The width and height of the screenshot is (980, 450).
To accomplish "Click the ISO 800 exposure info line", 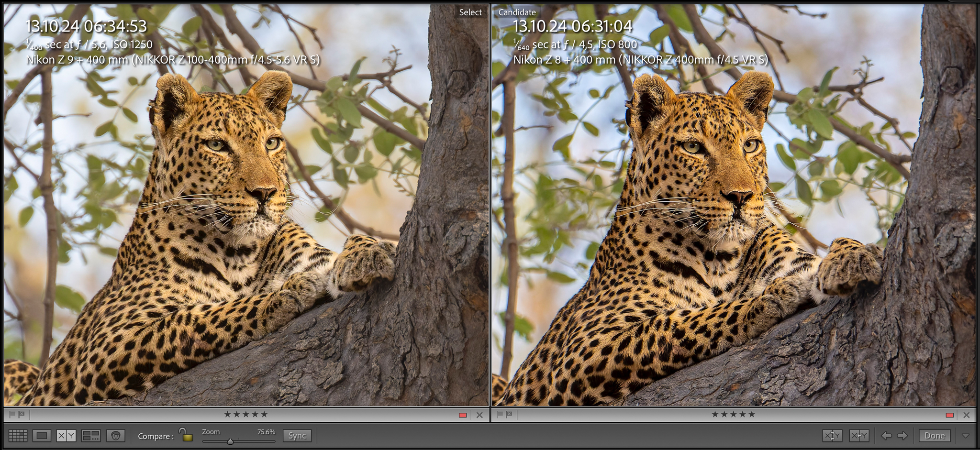I will point(575,44).
